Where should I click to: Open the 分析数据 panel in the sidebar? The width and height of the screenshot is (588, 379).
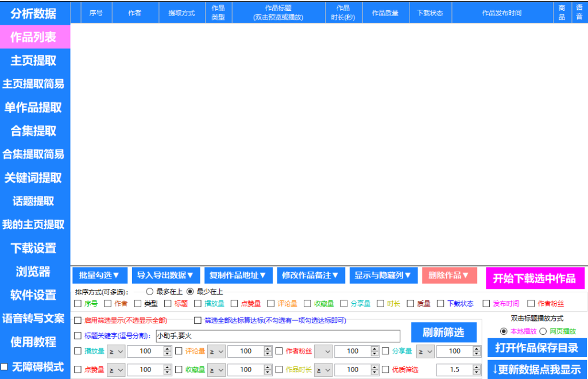click(x=34, y=13)
